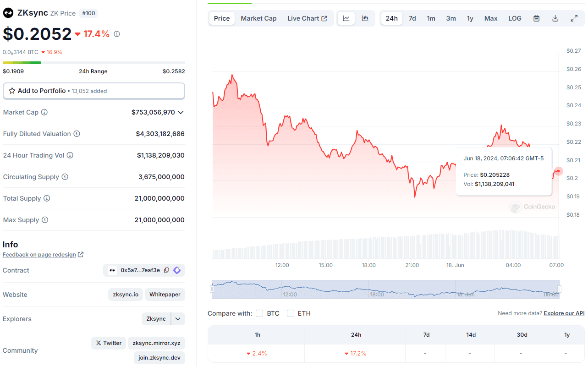The width and height of the screenshot is (588, 366).
Task: Click the left handle of chart navigator
Action: pyautogui.click(x=212, y=289)
